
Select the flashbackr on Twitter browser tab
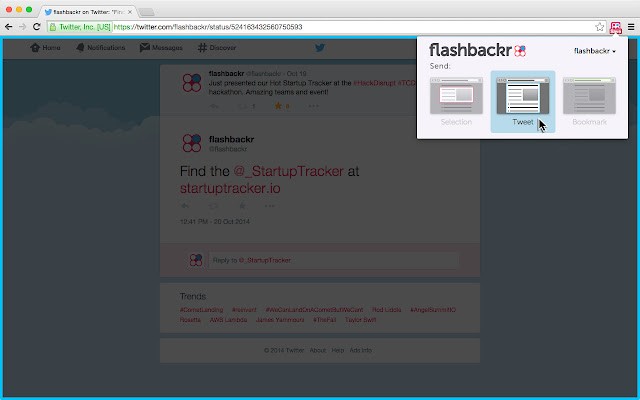pyautogui.click(x=88, y=12)
